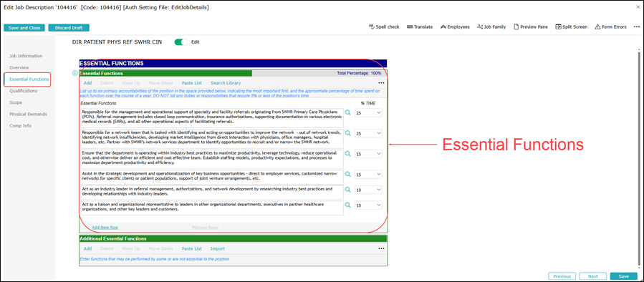Open % TIME dropdown for specialty referrals row
This screenshot has height=282, width=644.
(x=368, y=112)
